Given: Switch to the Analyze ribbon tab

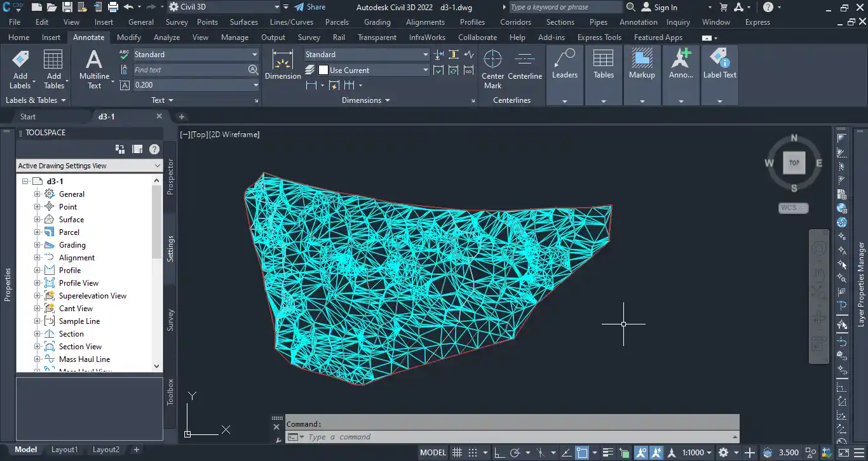Looking at the screenshot, I should coord(166,37).
